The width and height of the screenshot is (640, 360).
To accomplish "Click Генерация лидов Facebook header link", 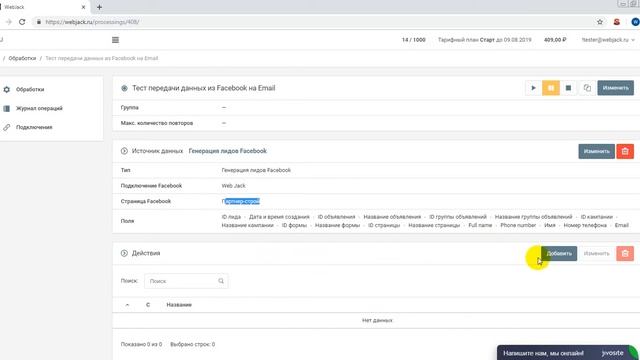I will point(227,151).
